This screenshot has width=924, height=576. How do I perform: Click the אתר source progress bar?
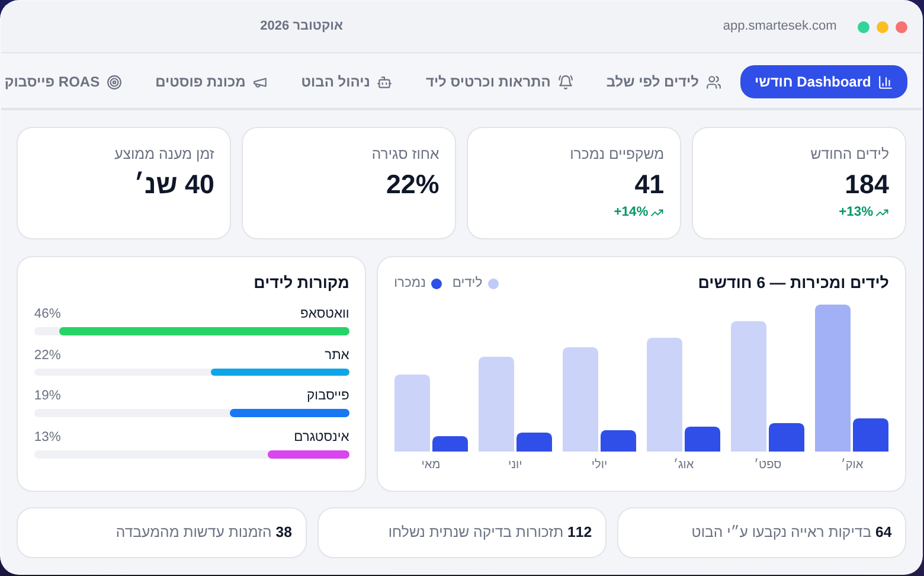pyautogui.click(x=280, y=372)
